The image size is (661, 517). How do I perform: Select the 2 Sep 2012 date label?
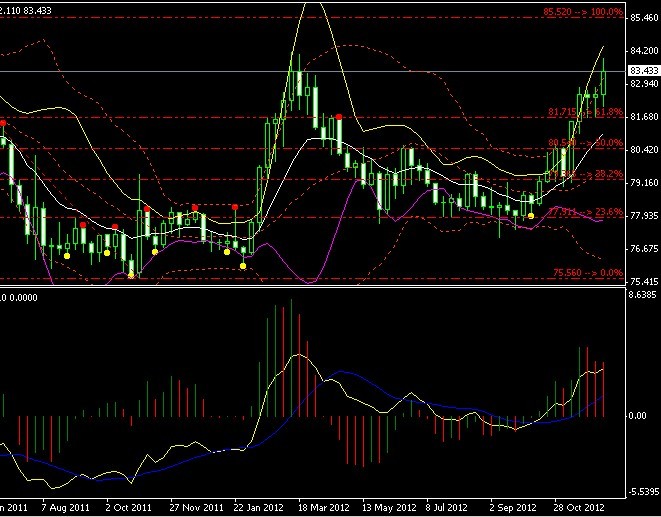(x=513, y=507)
